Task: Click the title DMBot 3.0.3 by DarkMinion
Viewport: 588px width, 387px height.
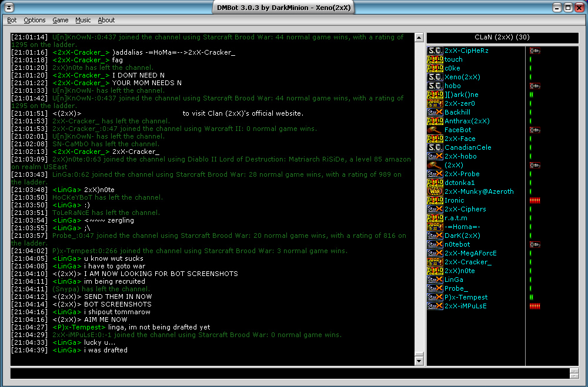Action: [x=283, y=8]
